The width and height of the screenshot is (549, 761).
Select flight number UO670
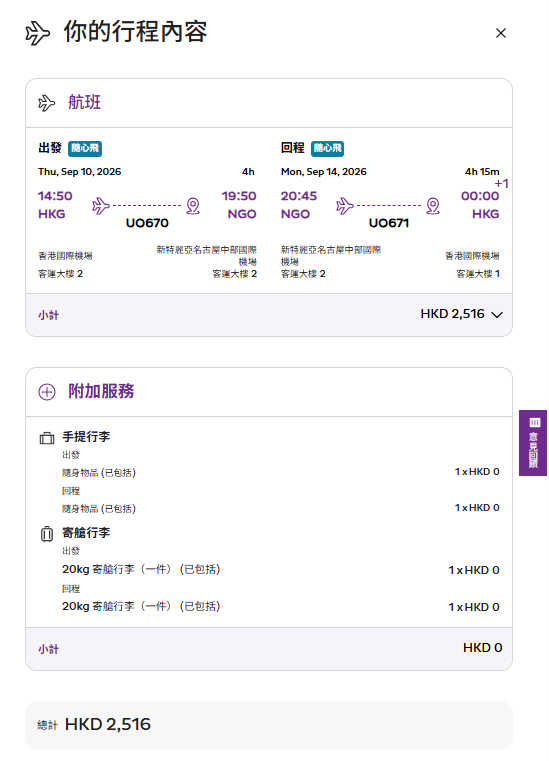coord(147,223)
